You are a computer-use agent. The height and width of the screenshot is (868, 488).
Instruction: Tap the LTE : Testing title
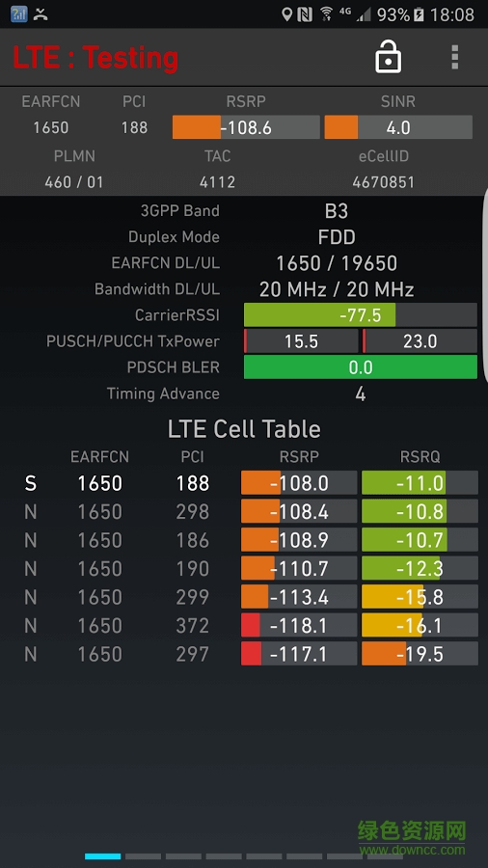point(95,58)
